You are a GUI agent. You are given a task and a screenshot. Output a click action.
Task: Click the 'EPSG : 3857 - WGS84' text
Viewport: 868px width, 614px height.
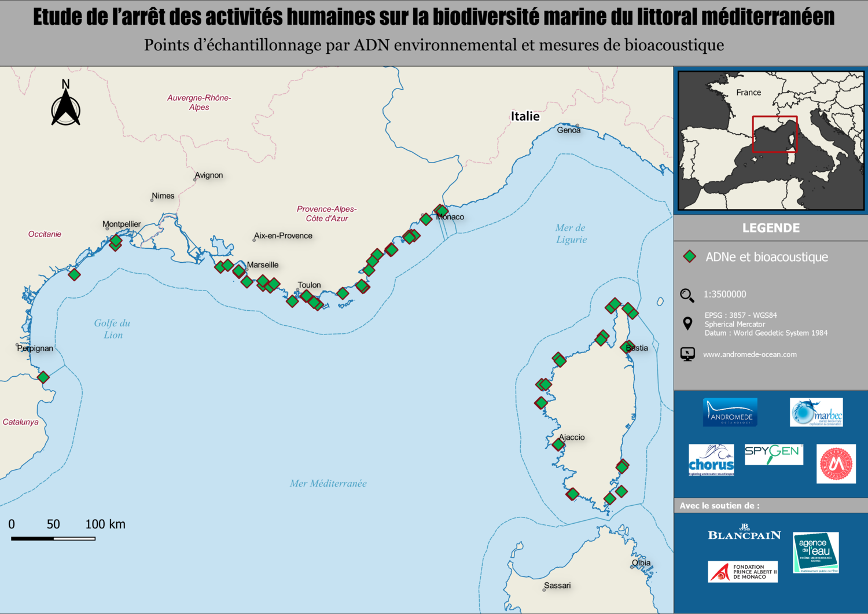741,315
